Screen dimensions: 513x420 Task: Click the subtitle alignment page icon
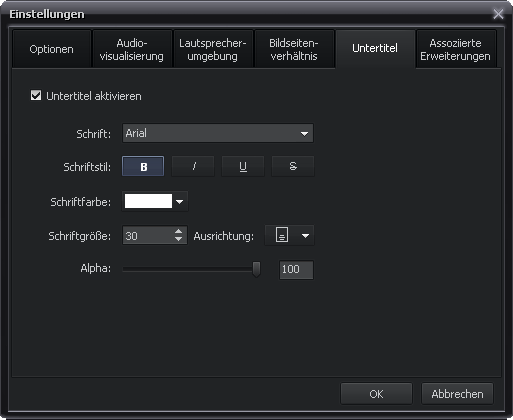click(x=282, y=235)
